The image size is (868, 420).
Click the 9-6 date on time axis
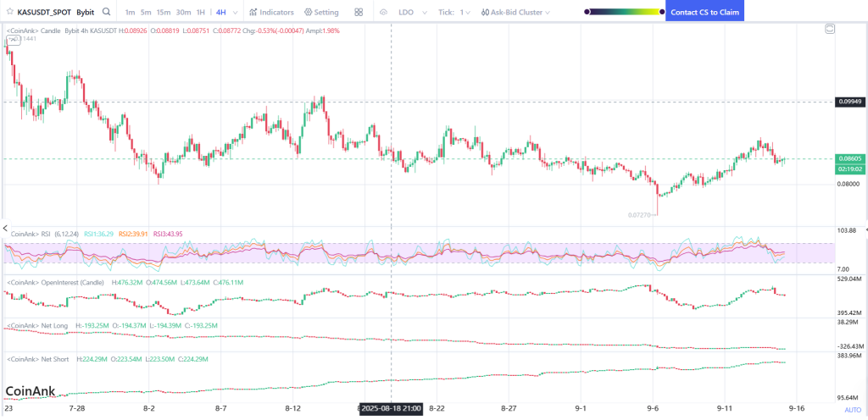pos(653,409)
